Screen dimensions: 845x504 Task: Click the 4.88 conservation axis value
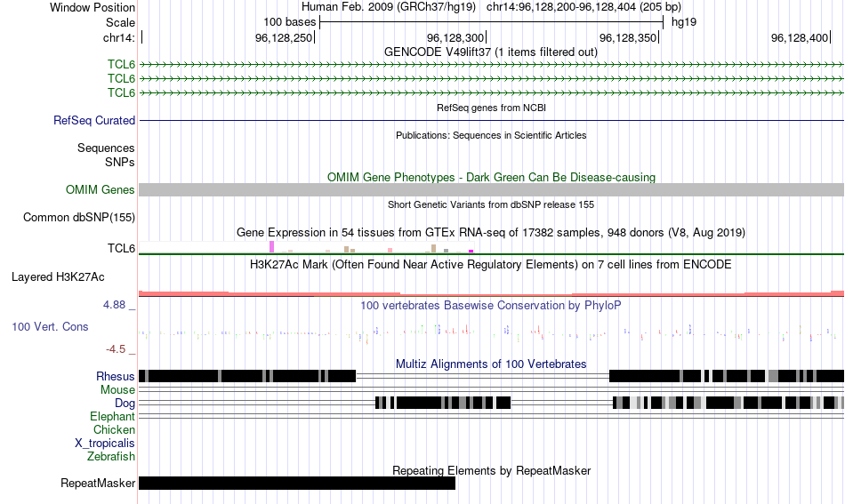(x=114, y=305)
